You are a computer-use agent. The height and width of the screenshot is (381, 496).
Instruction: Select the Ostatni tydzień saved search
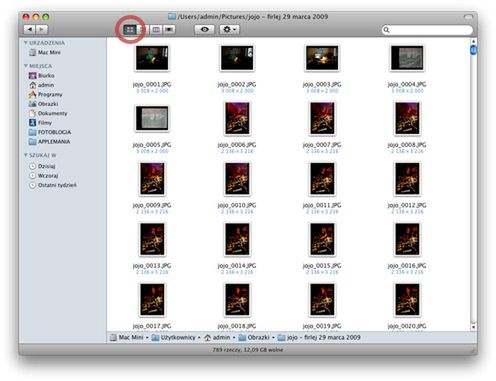click(53, 185)
